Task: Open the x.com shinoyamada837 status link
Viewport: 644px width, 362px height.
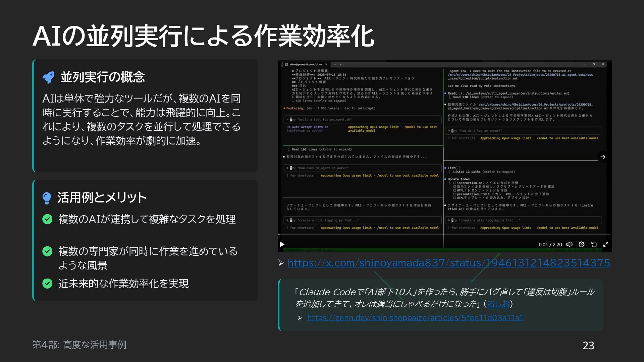Action: [x=448, y=263]
